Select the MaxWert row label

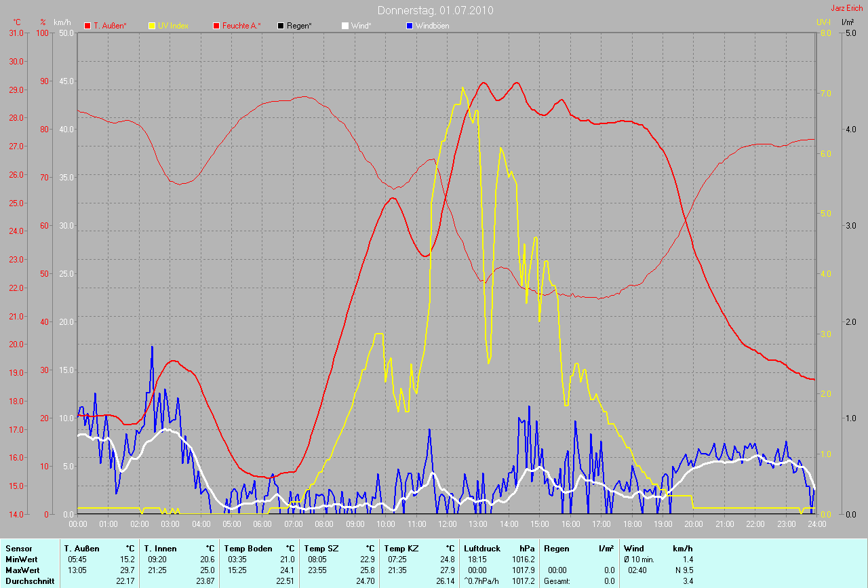coord(22,570)
